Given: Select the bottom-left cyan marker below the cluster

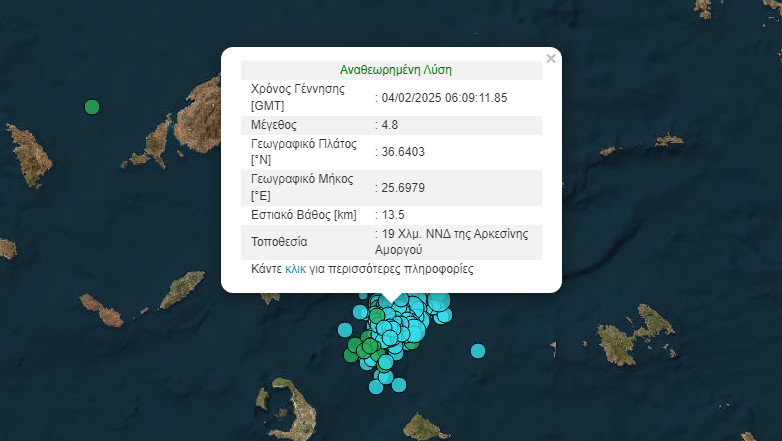Looking at the screenshot, I should point(377,386).
